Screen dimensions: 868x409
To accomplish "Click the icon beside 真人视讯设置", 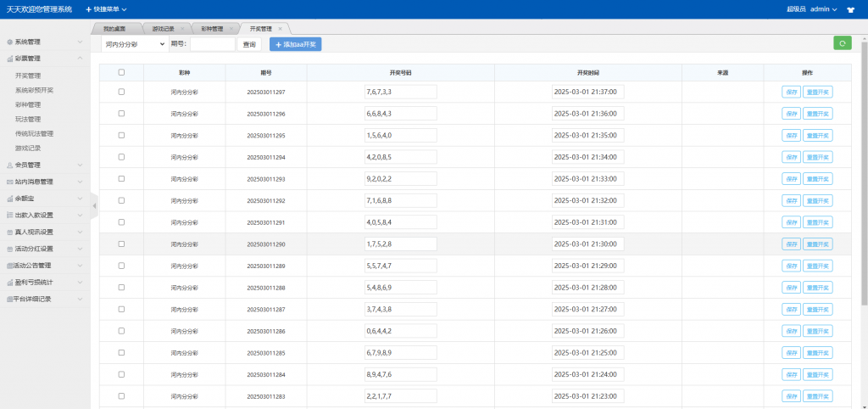I will pyautogui.click(x=9, y=233).
